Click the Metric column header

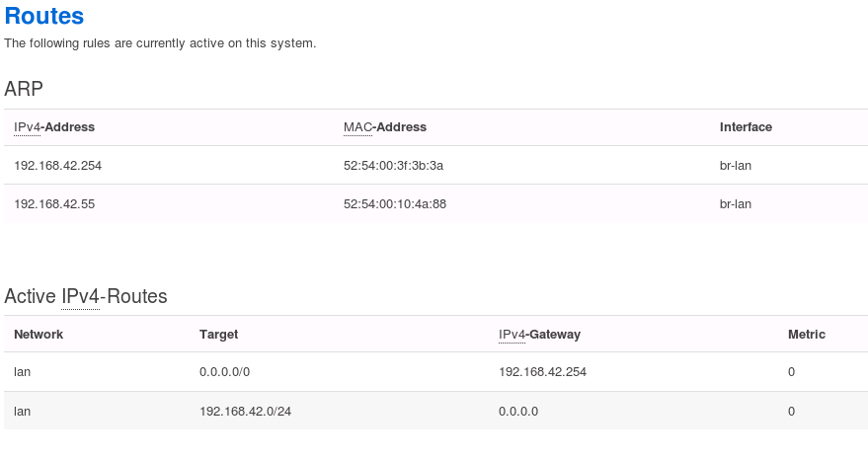pos(807,335)
